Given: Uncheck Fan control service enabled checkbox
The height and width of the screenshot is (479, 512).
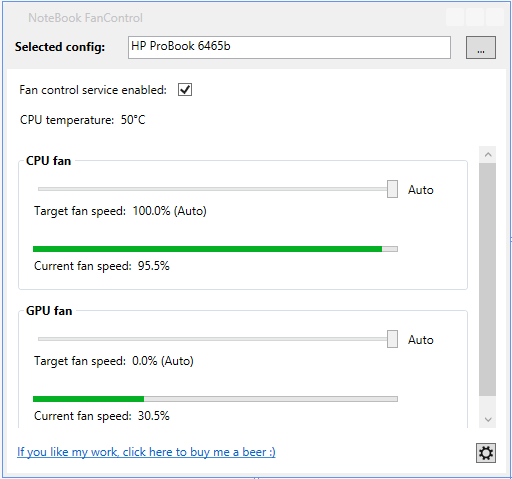Looking at the screenshot, I should point(185,90).
